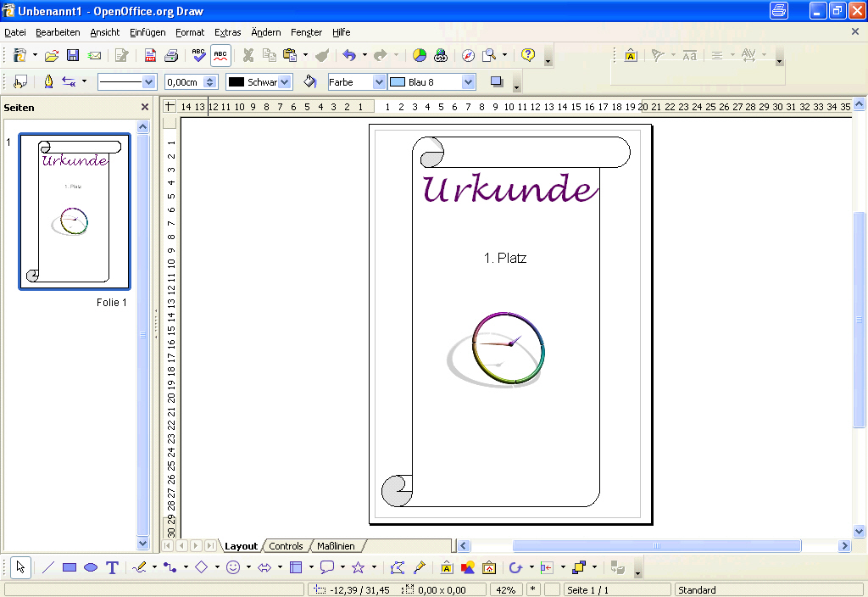868x597 pixels.
Task: Expand the New document dropdown arrow
Action: point(35,55)
